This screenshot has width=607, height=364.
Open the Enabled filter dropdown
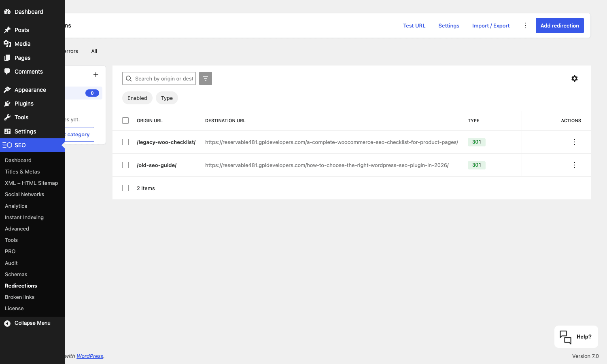(x=137, y=98)
